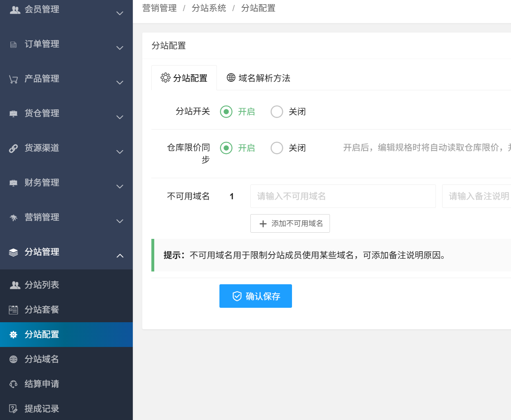511x420 pixels.
Task: Focus the 请输入不可用域名 input field
Action: point(343,196)
